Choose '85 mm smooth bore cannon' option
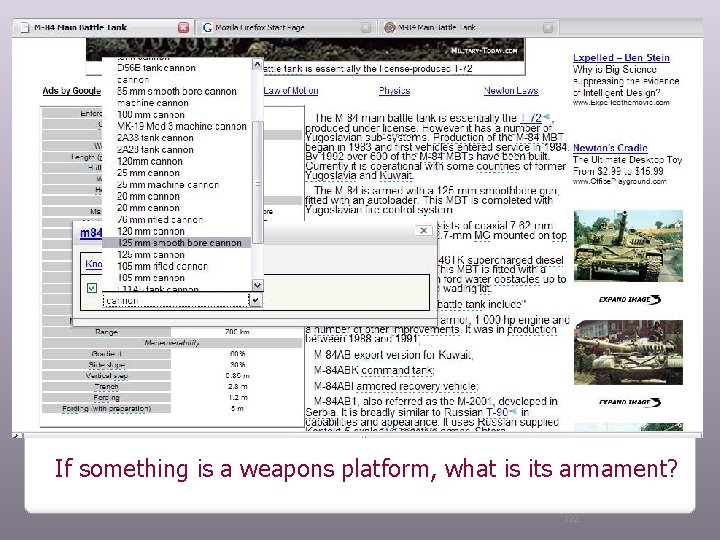The image size is (720, 540). (x=177, y=91)
